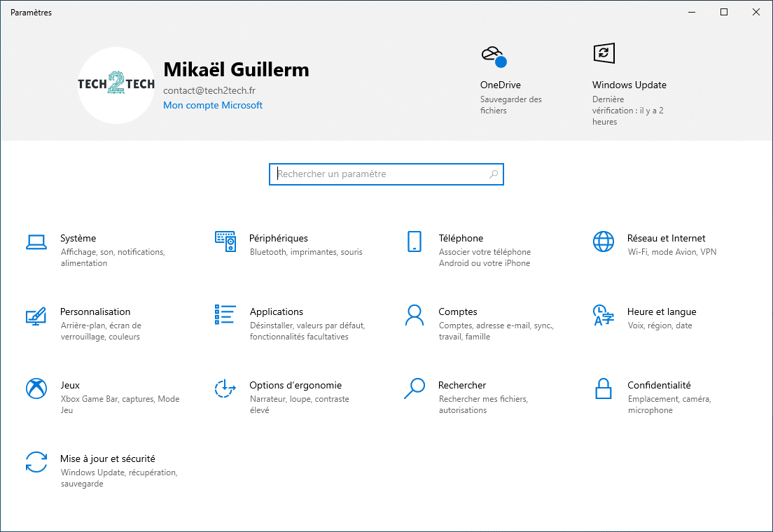Image resolution: width=773 pixels, height=532 pixels.
Task: Click 'Bluetooth, imprimantes, souris' description
Action: (x=306, y=252)
